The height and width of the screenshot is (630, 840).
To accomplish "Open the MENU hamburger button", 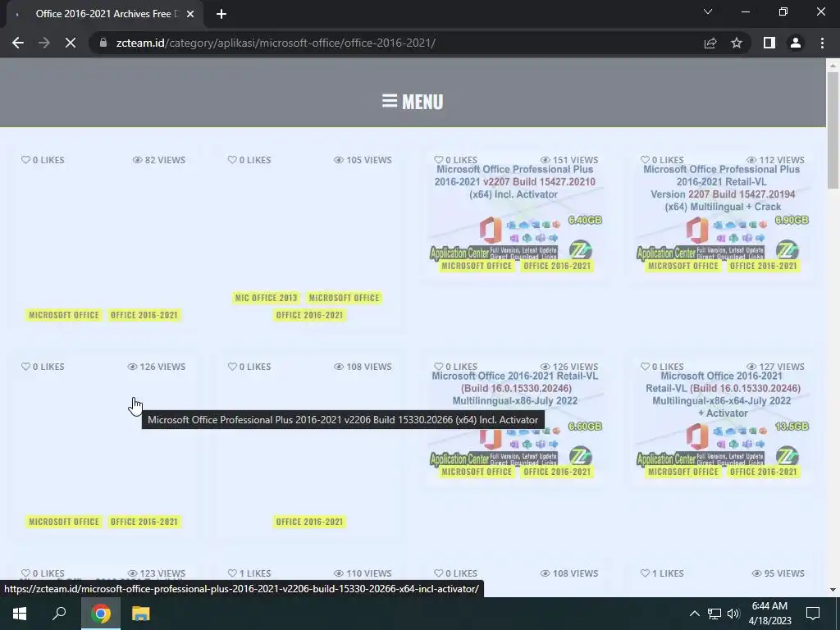I will [413, 101].
